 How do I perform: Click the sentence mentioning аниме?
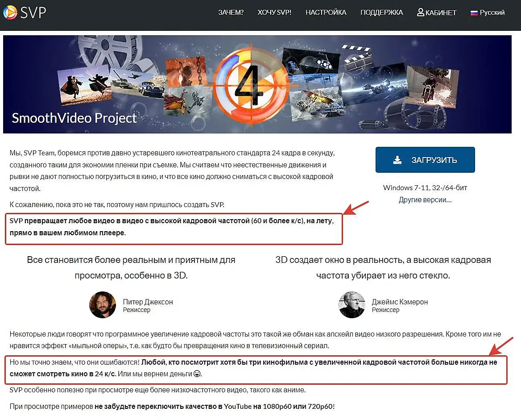tap(157, 390)
